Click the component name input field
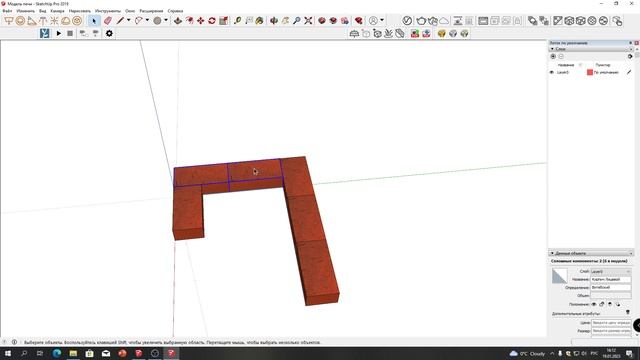 611,280
